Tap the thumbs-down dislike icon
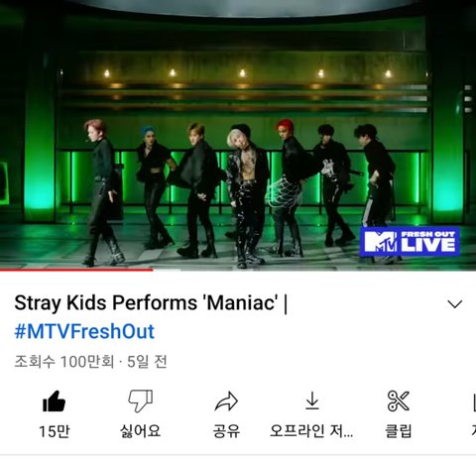 click(141, 402)
